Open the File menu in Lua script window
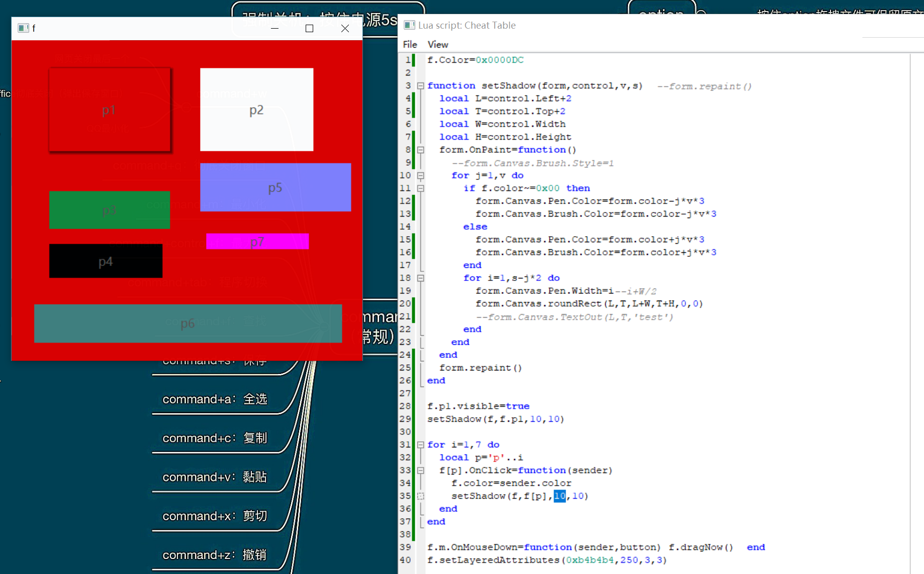This screenshot has width=924, height=574. point(410,45)
